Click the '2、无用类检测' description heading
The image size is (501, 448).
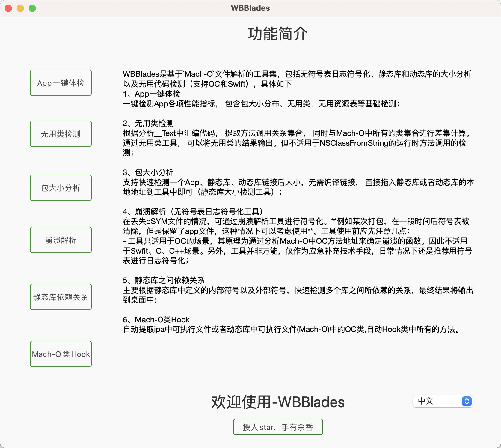pyautogui.click(x=148, y=123)
